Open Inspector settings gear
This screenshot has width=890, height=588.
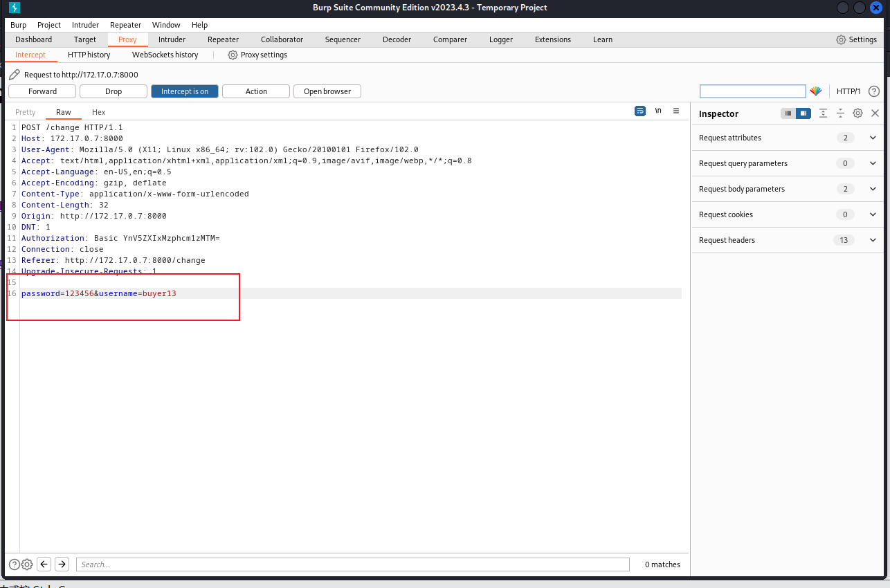tap(857, 113)
